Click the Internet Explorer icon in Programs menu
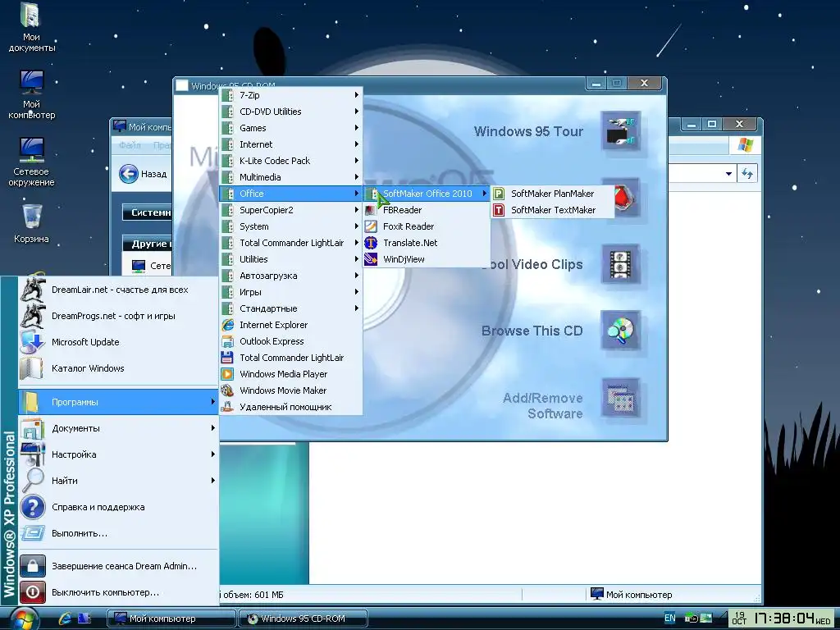The height and width of the screenshot is (630, 840). pos(228,325)
